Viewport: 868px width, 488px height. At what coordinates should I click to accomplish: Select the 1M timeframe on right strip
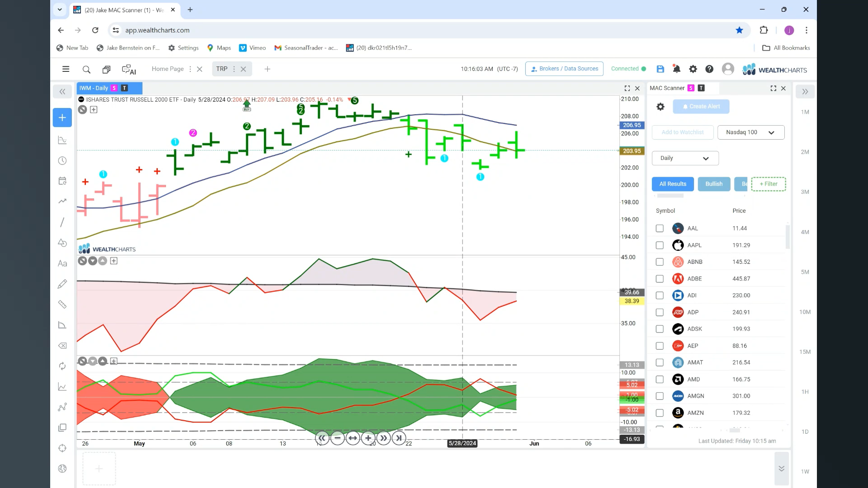pos(805,112)
